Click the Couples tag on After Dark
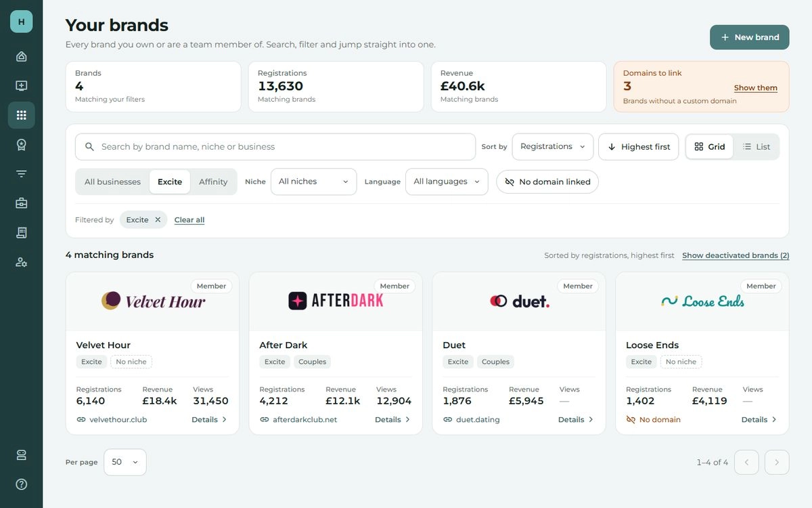Image resolution: width=812 pixels, height=508 pixels. (x=313, y=362)
